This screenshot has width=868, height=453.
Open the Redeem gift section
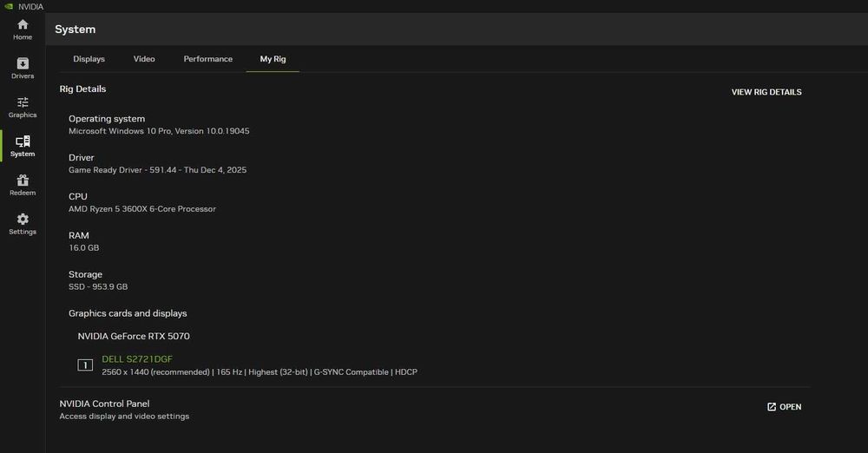pyautogui.click(x=23, y=185)
